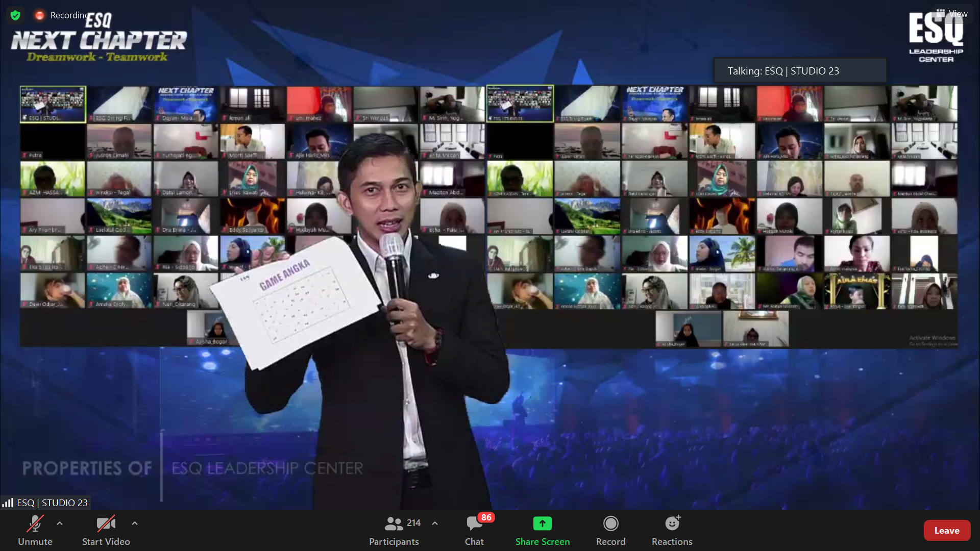
Task: Click the Participants label text
Action: pos(394,542)
